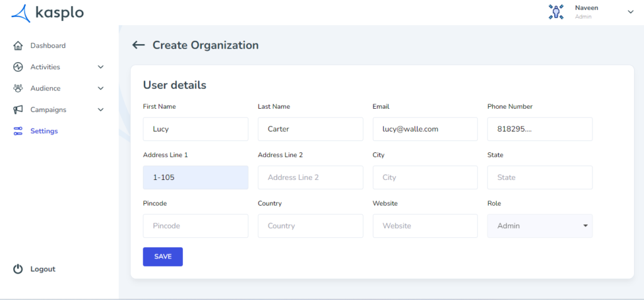Screen dimensions: 644x300
Task: Open the user account dropdown chevron
Action: (630, 12)
